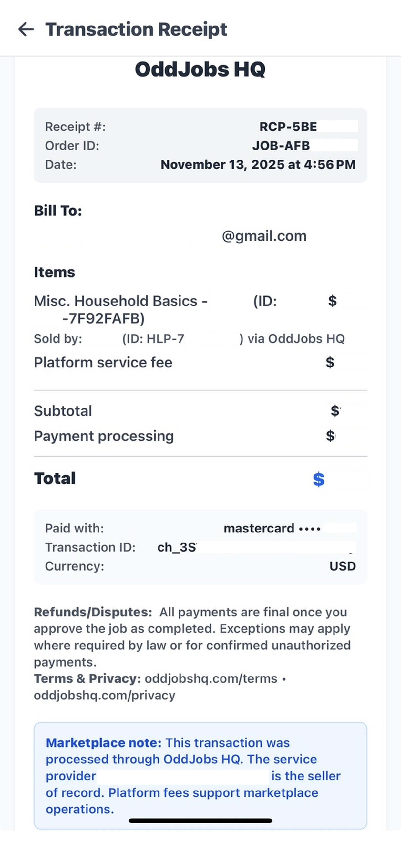This screenshot has height=868, width=401.
Task: Tap the back arrow icon
Action: (x=26, y=29)
